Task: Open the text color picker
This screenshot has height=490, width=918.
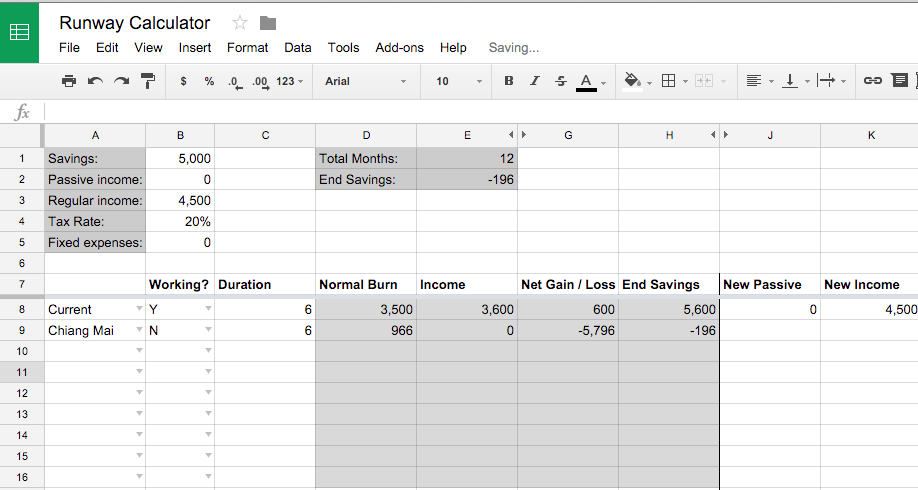Action: 591,82
